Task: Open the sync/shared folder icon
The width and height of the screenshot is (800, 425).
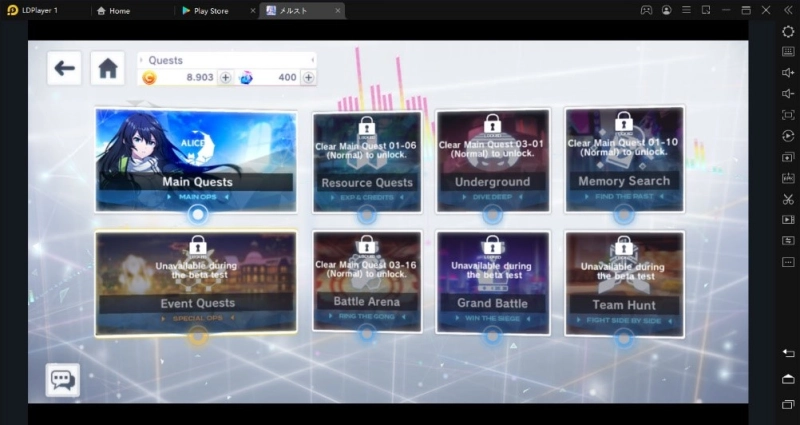Action: coord(788,241)
